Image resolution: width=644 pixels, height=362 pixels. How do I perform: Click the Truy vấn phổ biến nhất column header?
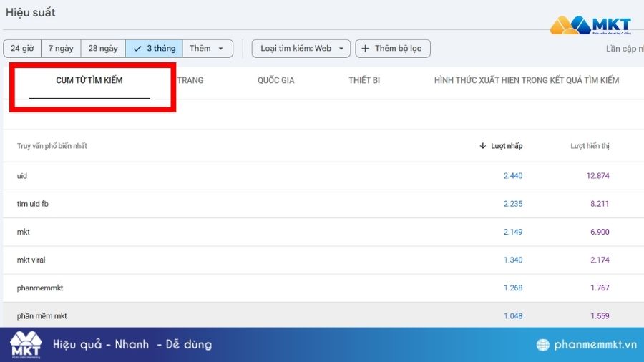pyautogui.click(x=52, y=146)
